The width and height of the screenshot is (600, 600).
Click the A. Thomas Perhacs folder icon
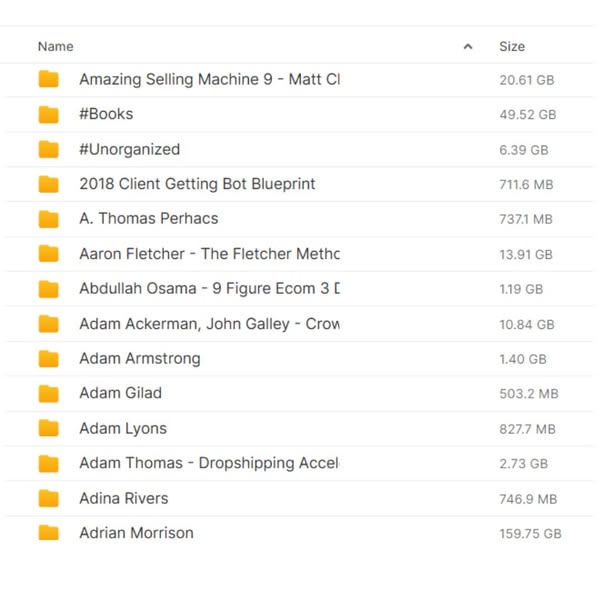tap(48, 219)
